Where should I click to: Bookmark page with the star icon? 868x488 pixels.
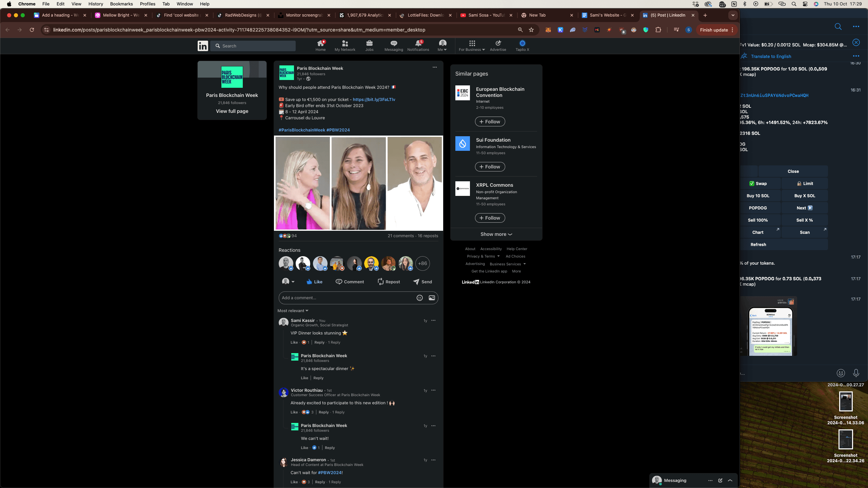531,30
